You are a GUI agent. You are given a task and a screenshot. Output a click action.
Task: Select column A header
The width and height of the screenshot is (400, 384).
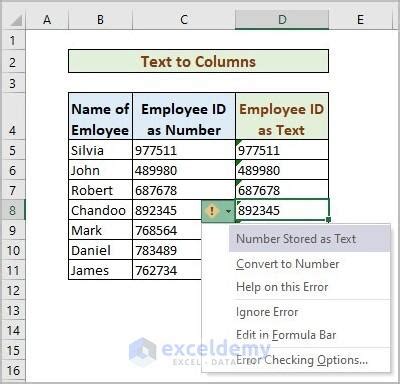pyautogui.click(x=47, y=20)
